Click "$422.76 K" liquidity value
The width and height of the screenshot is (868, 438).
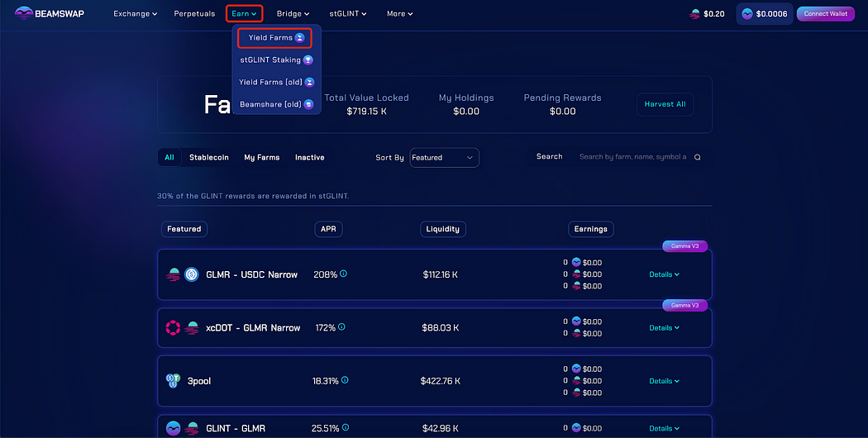coord(440,381)
